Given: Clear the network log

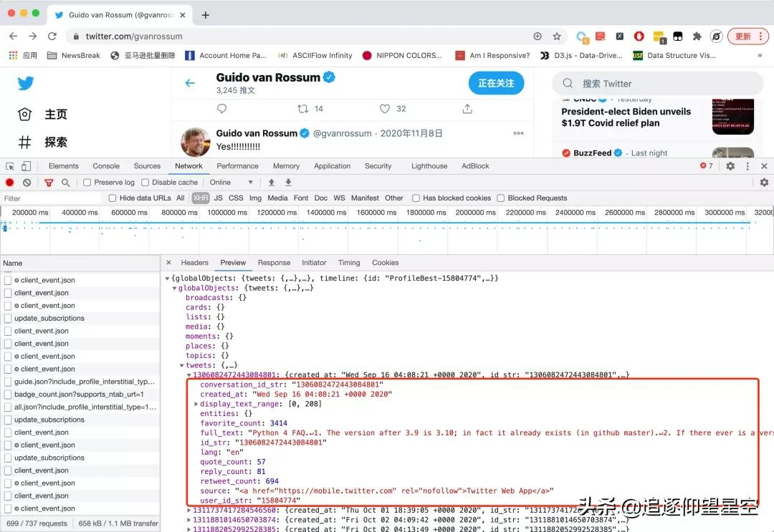Looking at the screenshot, I should tap(27, 183).
